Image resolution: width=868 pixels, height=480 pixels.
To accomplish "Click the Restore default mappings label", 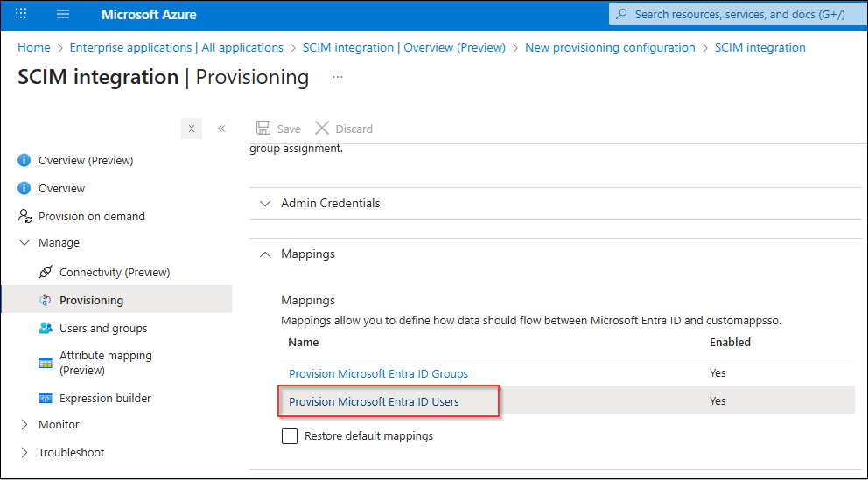I will (368, 436).
